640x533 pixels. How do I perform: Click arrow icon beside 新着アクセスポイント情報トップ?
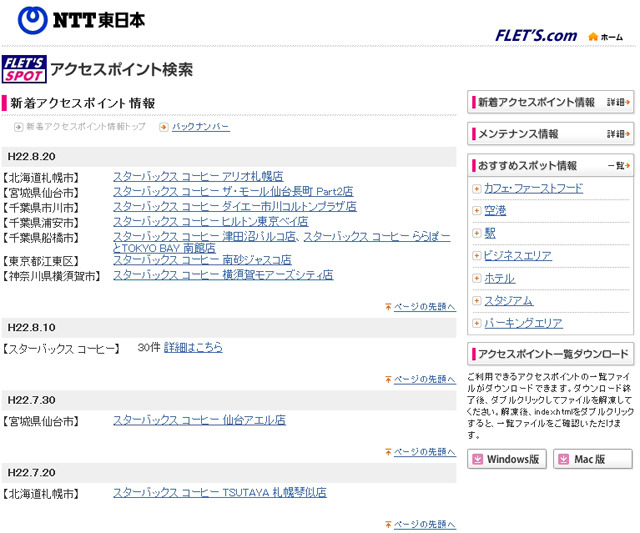pos(18,127)
